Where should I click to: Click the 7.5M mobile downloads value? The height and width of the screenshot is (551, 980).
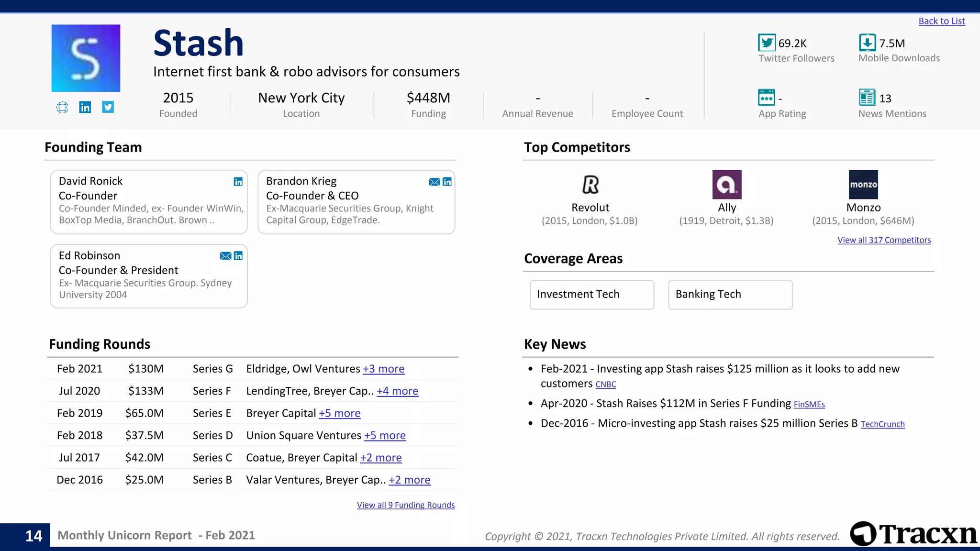(892, 44)
